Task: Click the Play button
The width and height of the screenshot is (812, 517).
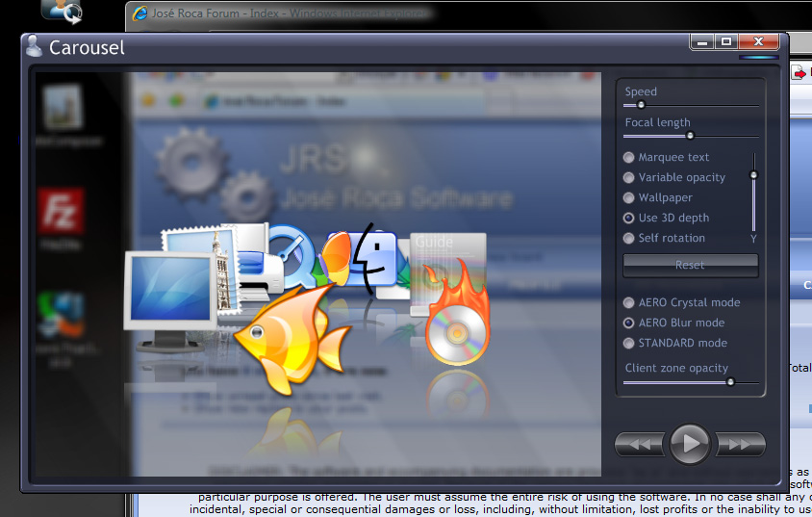Action: (x=691, y=444)
